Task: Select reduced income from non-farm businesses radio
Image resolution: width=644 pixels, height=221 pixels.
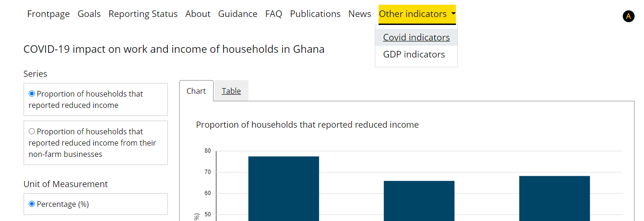Action: tap(32, 131)
